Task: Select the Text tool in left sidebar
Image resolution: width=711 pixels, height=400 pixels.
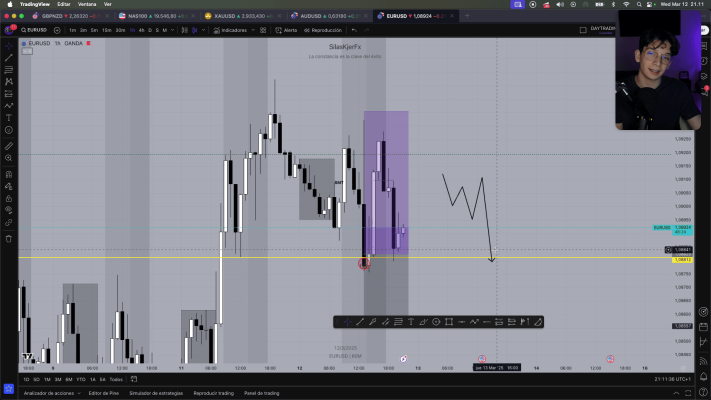Action: point(9,118)
